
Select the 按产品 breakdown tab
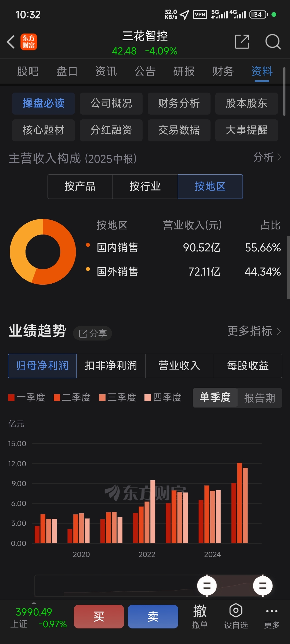[80, 186]
